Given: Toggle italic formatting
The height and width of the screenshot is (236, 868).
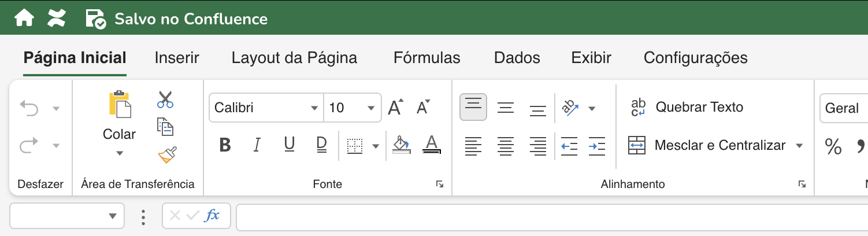Looking at the screenshot, I should point(257,145).
